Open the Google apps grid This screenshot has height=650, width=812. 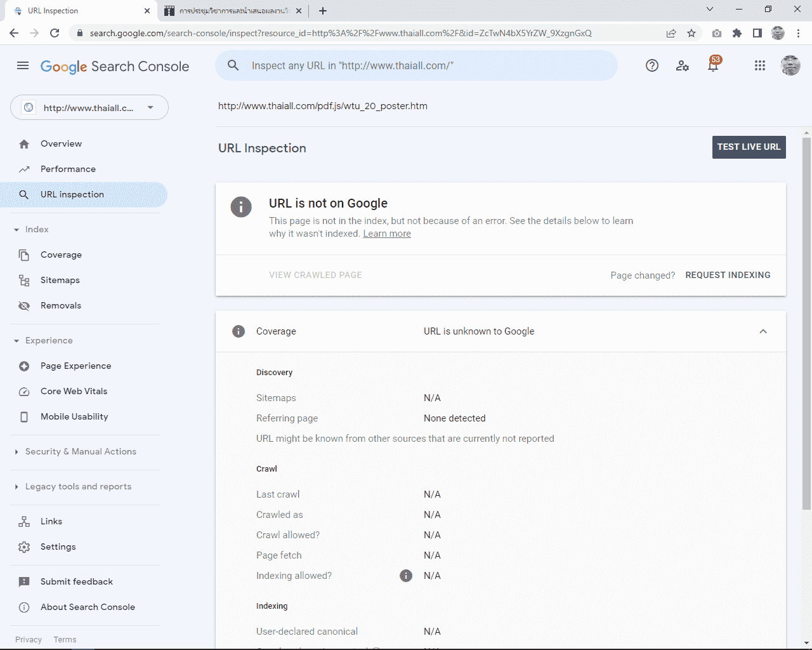[x=759, y=65]
